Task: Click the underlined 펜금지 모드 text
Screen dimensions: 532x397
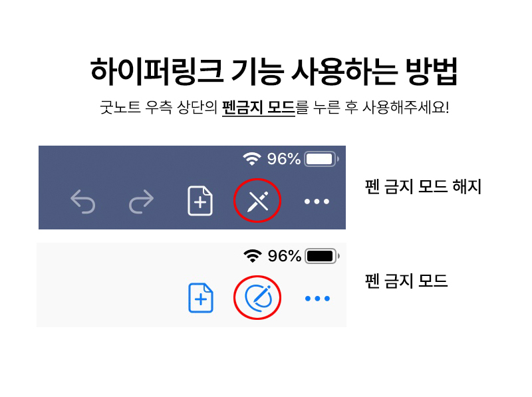Action: tap(259, 108)
